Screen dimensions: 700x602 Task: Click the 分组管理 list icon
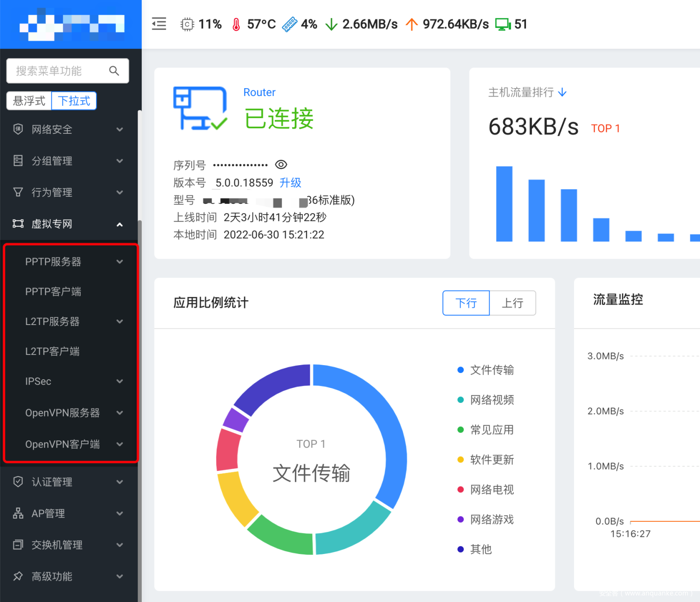point(18,161)
